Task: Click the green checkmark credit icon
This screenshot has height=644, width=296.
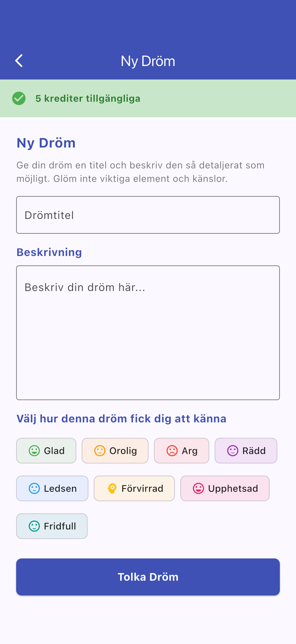Action: [19, 98]
